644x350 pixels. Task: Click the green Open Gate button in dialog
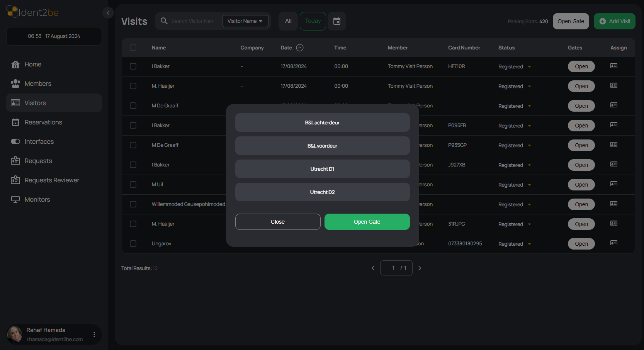pos(367,222)
